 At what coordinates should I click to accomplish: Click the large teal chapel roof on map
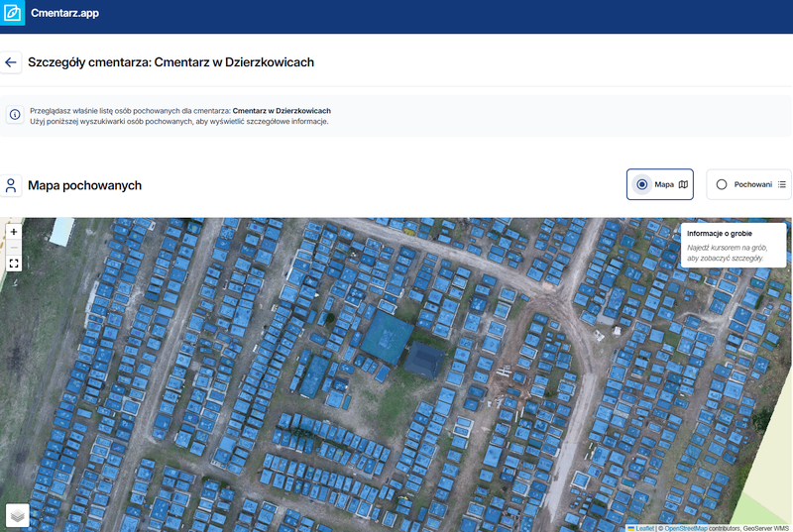tap(387, 337)
